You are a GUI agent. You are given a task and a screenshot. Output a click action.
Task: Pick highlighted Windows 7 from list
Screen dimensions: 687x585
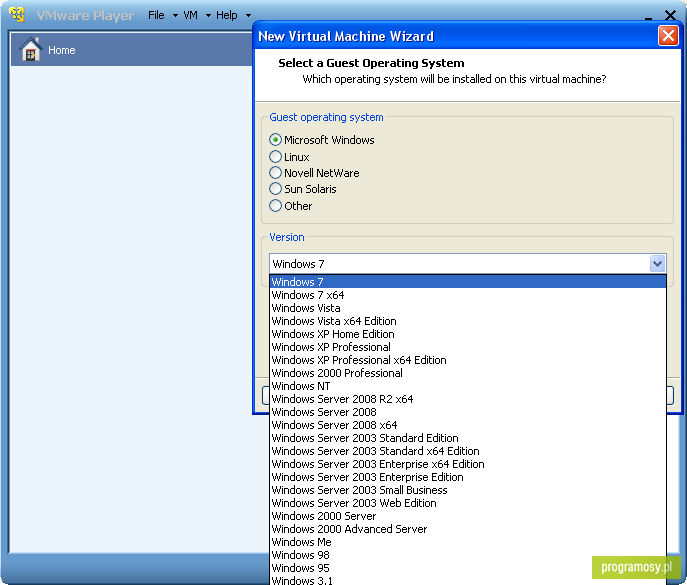(468, 282)
